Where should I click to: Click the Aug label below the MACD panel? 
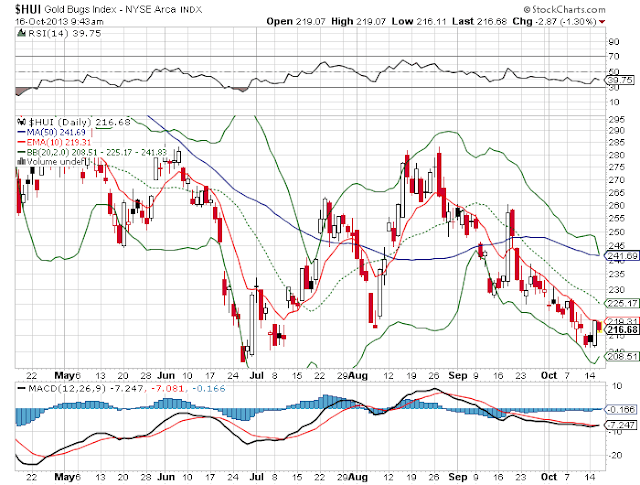358,477
